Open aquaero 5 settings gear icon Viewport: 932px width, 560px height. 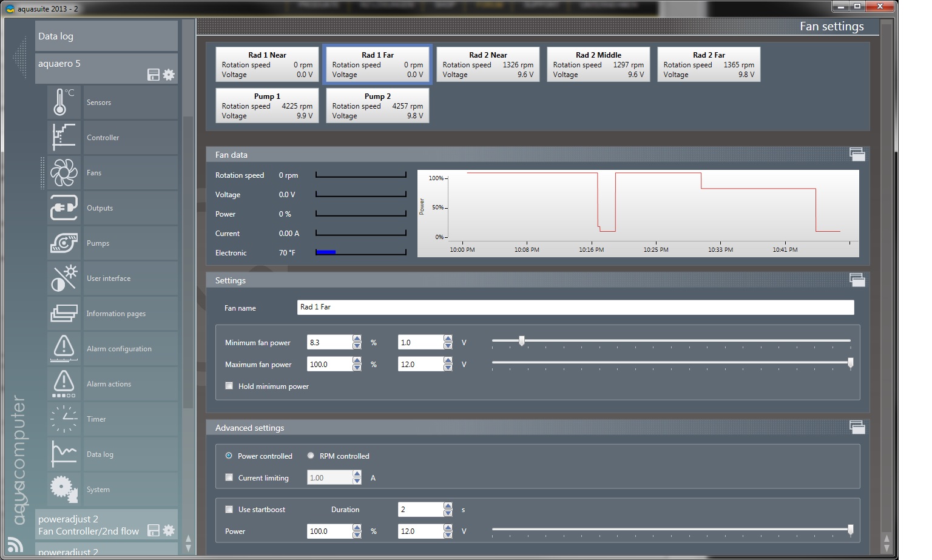169,75
